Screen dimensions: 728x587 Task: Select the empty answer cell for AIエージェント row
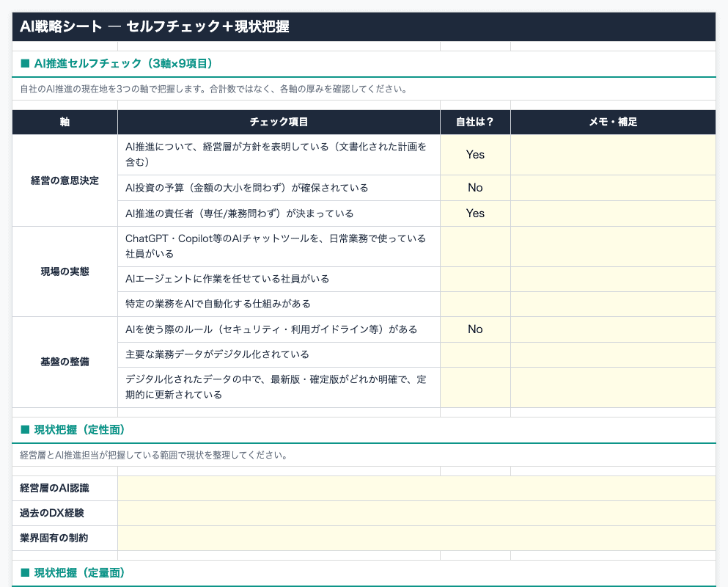point(475,279)
